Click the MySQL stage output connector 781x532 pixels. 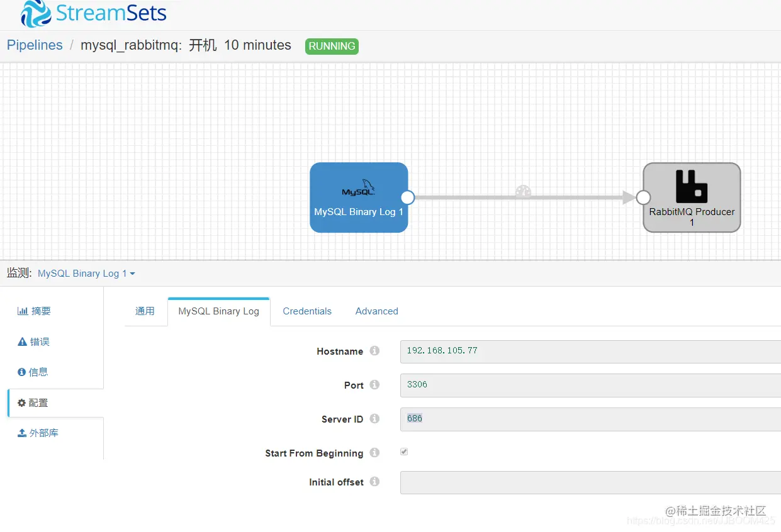[408, 197]
